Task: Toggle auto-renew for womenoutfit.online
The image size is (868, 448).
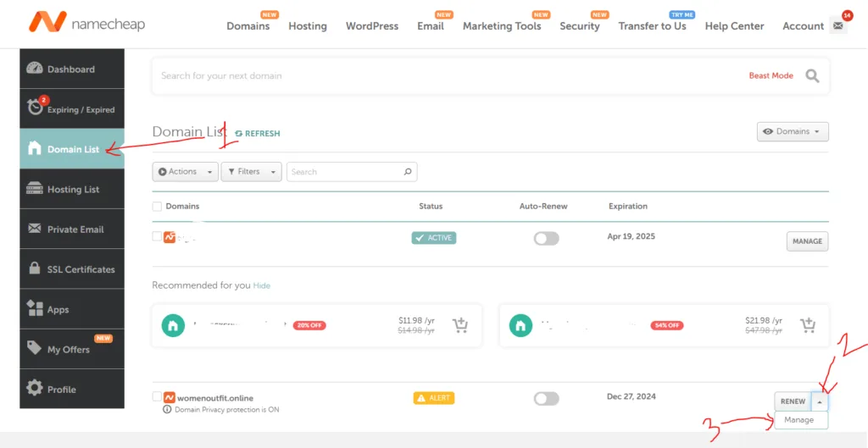Action: coord(547,399)
